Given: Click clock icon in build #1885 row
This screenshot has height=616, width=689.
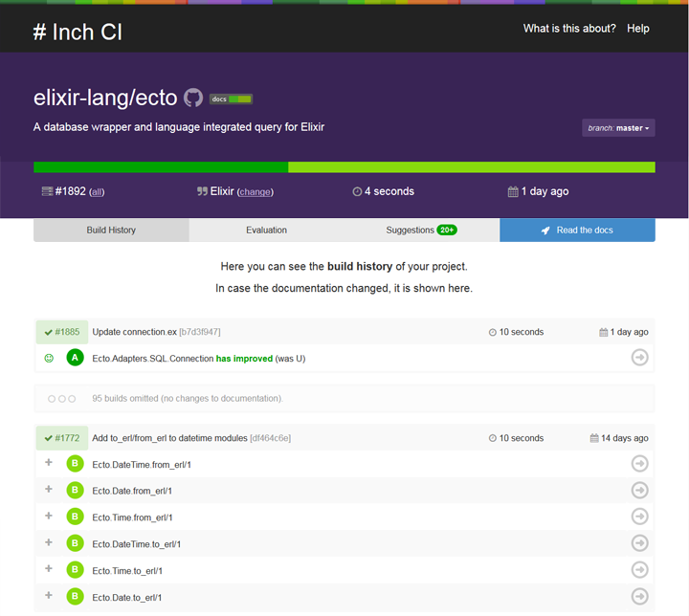Looking at the screenshot, I should click(x=493, y=332).
